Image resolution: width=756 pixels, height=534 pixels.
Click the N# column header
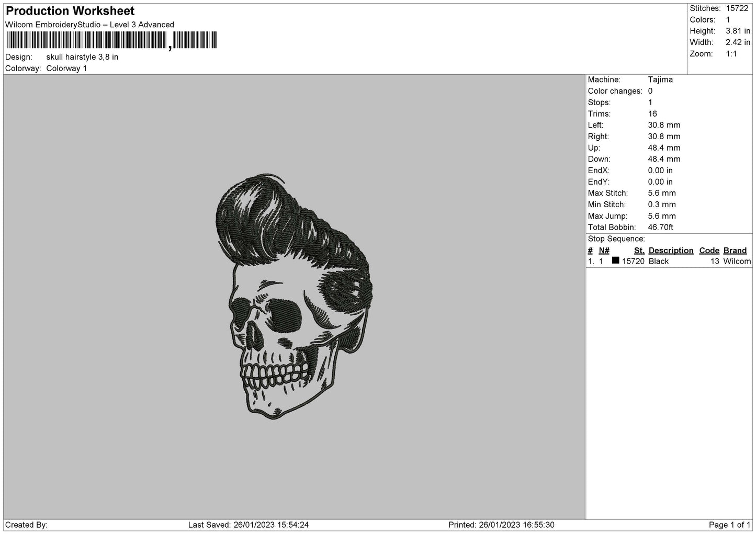point(604,251)
